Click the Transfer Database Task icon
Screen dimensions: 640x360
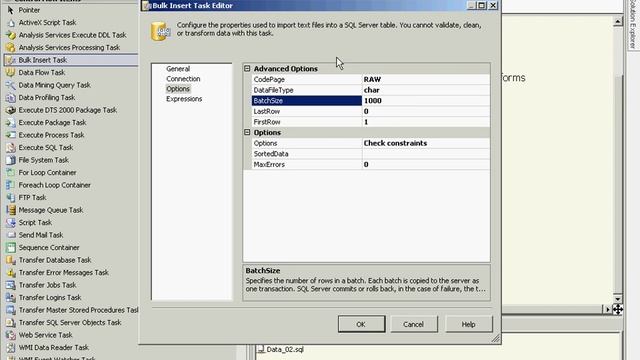(x=11, y=260)
